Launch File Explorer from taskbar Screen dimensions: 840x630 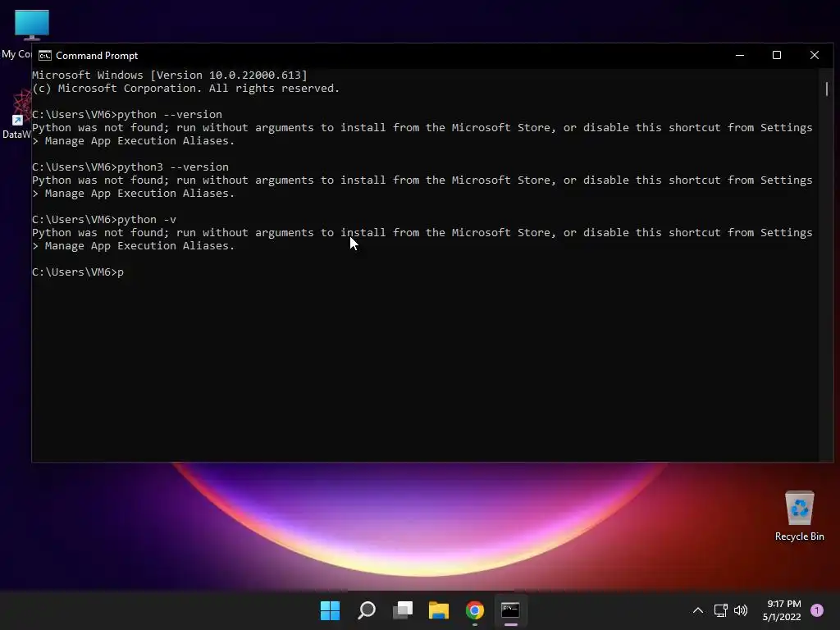click(x=439, y=610)
